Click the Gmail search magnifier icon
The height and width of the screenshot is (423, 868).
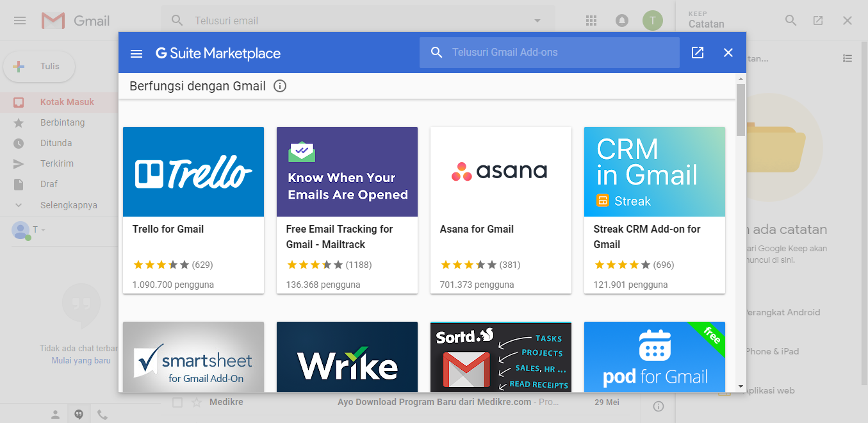[x=177, y=21]
